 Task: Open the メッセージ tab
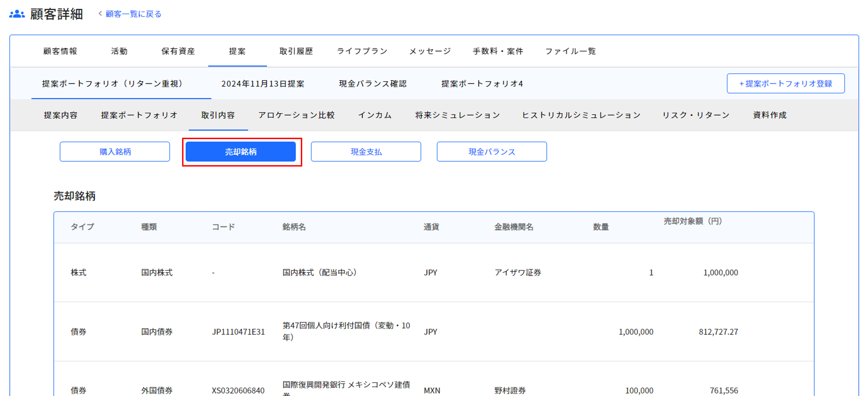coord(430,51)
